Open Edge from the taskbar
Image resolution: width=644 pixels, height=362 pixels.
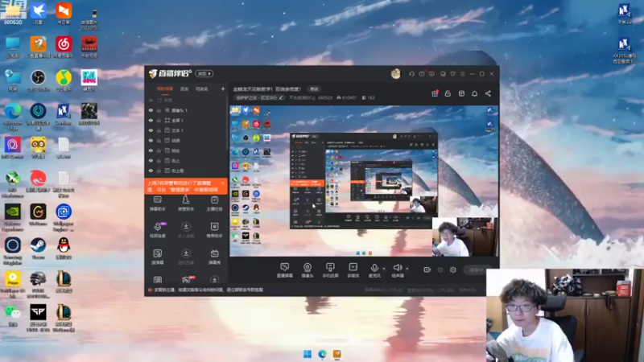tap(322, 354)
